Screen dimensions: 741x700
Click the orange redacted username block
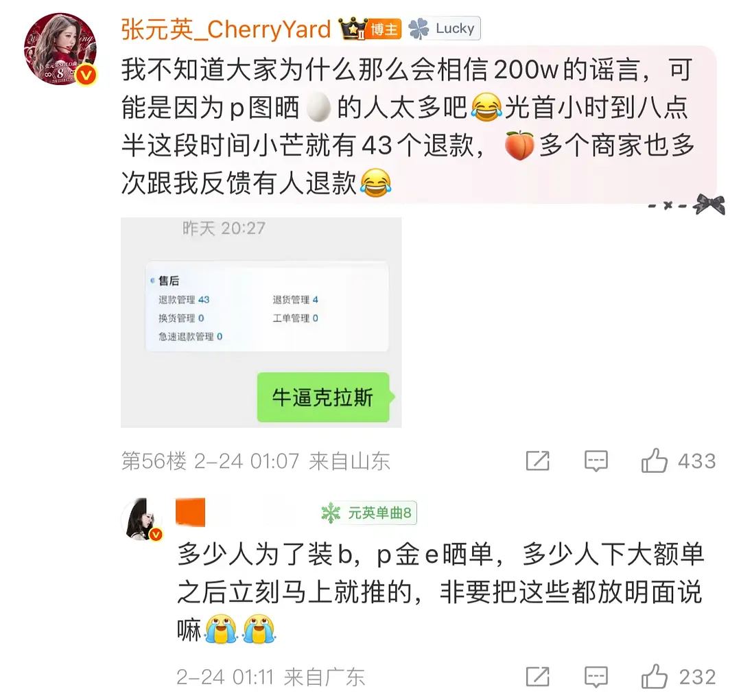tap(191, 512)
